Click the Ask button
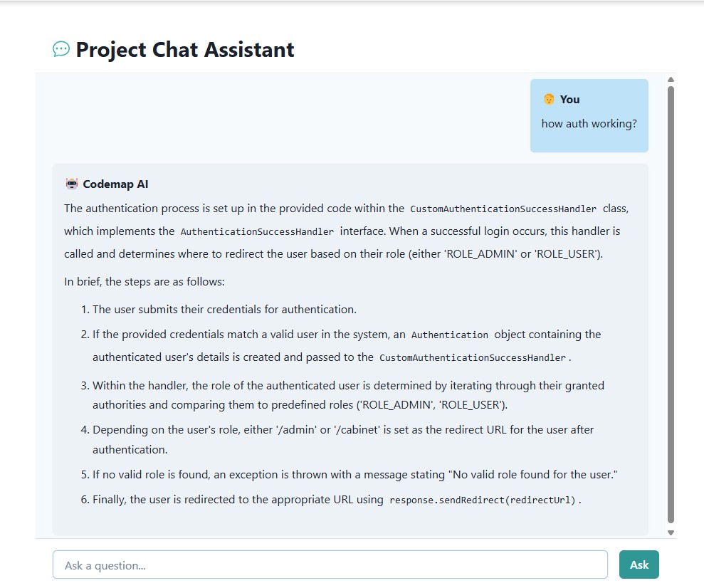Screen dimensions: 704x588 639,565
